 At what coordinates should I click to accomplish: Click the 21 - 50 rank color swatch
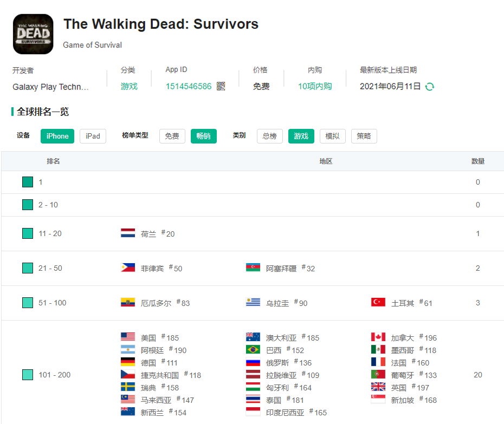point(28,268)
